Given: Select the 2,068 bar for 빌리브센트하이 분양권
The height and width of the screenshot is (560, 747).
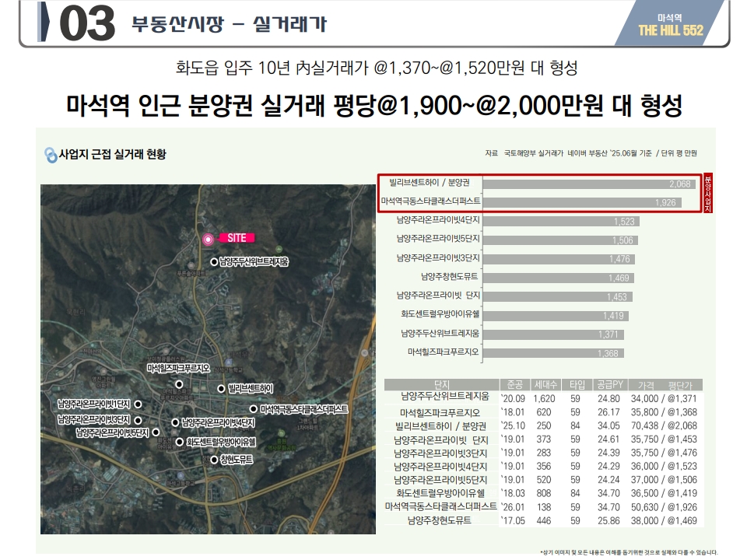Looking at the screenshot, I should 590,184.
